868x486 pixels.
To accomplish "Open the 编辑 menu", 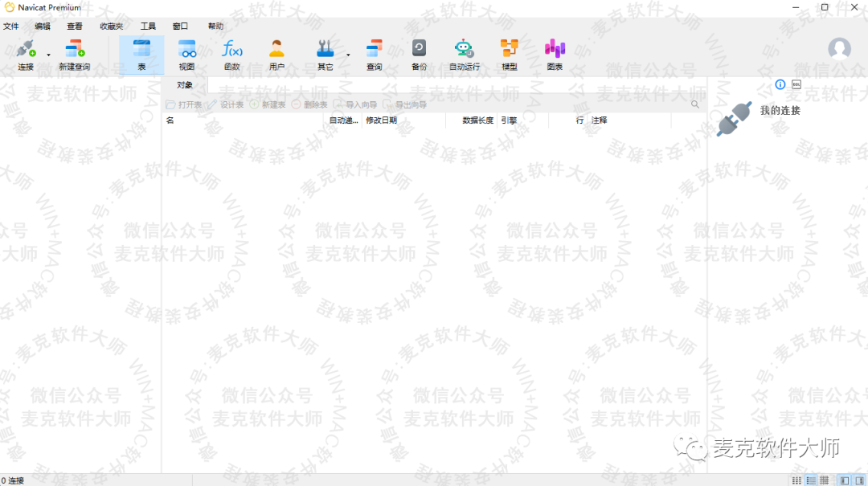I will coord(43,26).
